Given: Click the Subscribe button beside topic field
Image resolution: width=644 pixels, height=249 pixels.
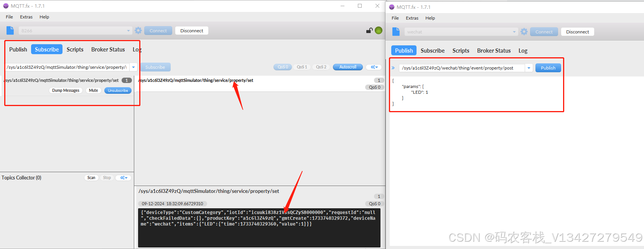Looking at the screenshot, I should (155, 67).
